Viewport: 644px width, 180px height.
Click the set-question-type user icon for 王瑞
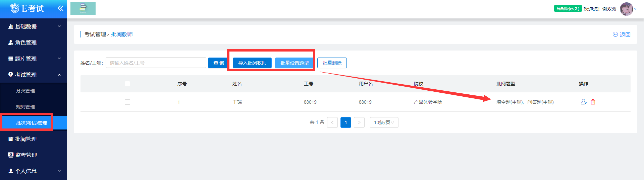point(584,102)
